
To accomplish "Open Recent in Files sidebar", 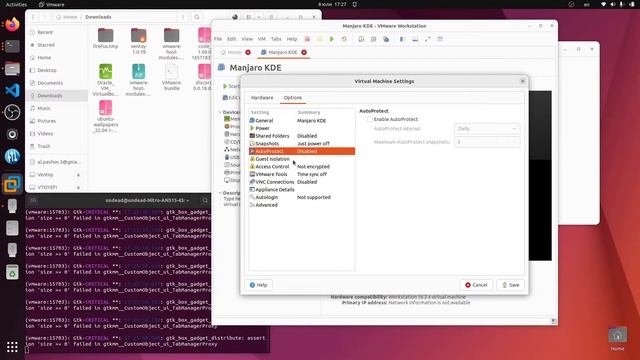I will pyautogui.click(x=57, y=32).
